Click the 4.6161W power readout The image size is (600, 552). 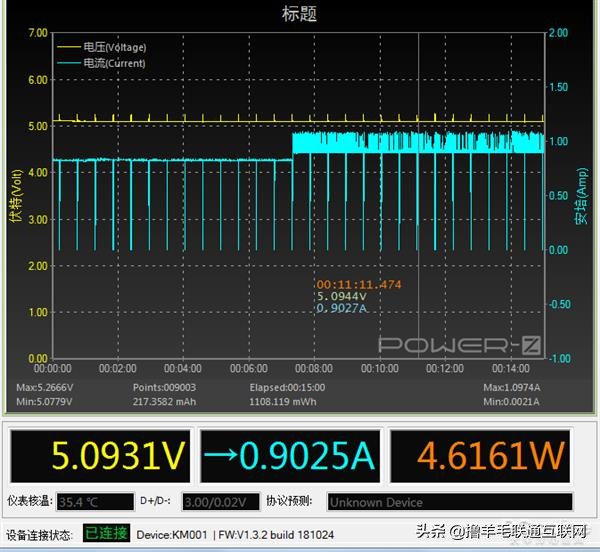pos(480,456)
